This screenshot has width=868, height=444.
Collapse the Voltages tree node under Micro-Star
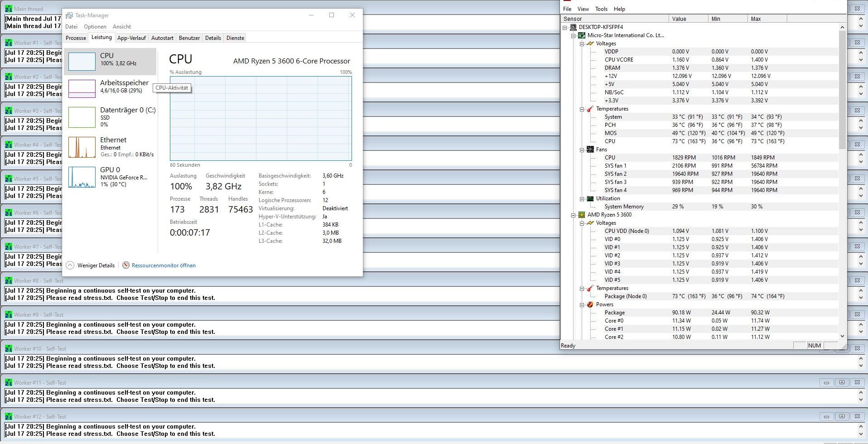point(582,43)
